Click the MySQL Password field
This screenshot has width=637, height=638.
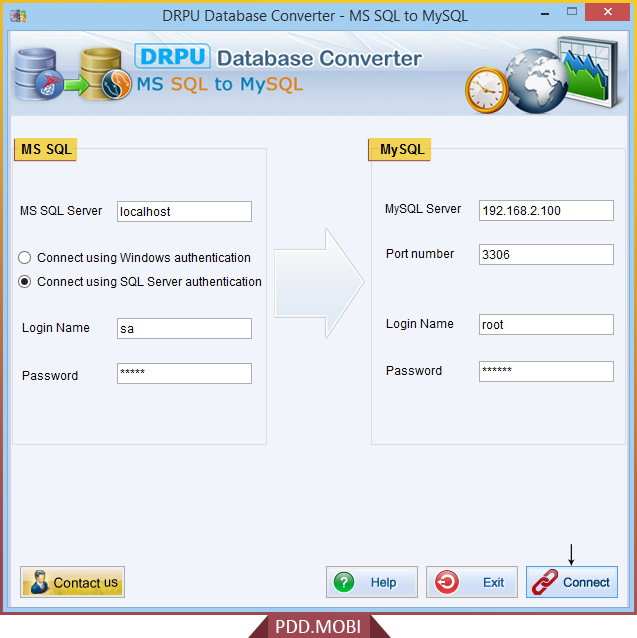546,371
